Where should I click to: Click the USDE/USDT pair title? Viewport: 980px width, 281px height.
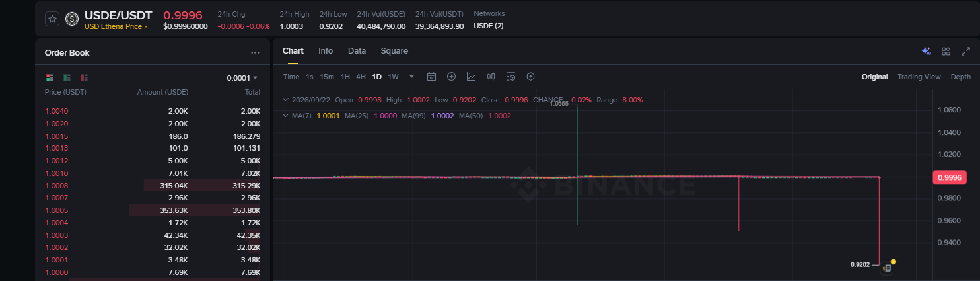tap(118, 15)
